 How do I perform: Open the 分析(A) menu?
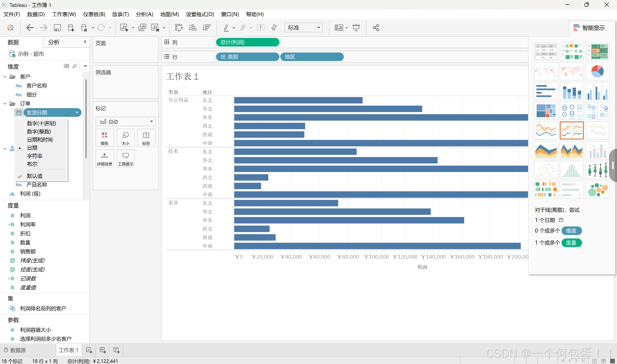pos(144,14)
